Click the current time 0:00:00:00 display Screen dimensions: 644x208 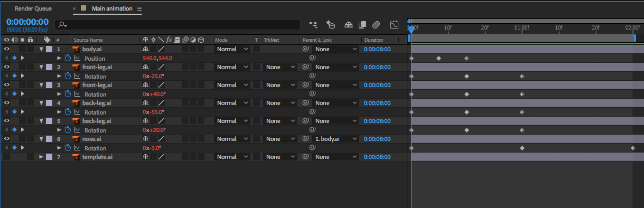pyautogui.click(x=27, y=22)
